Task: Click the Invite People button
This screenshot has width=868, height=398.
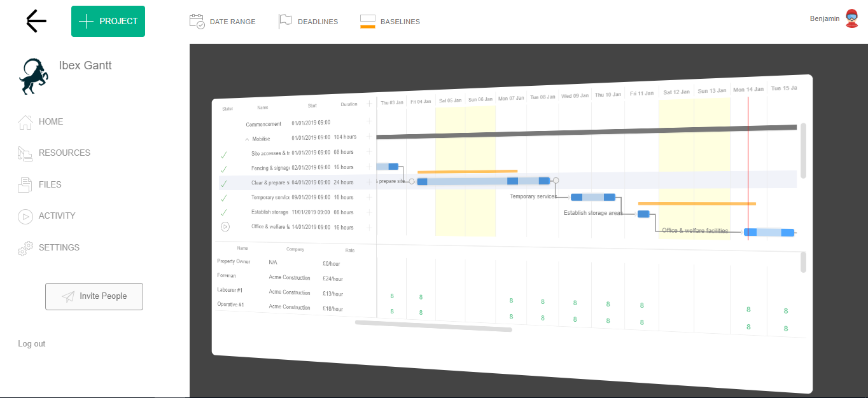Action: [94, 296]
